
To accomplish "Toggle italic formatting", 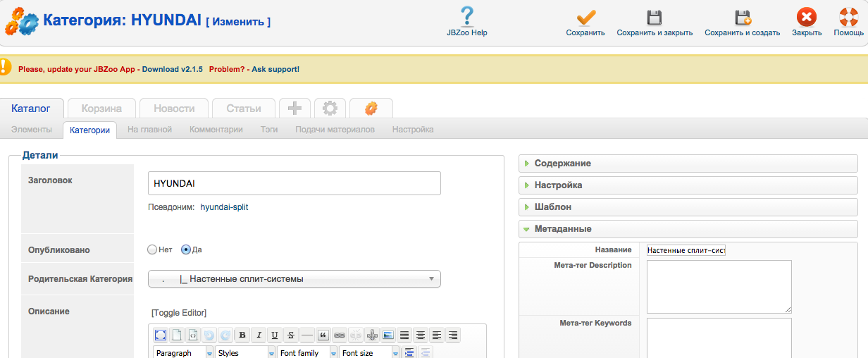I will [259, 335].
